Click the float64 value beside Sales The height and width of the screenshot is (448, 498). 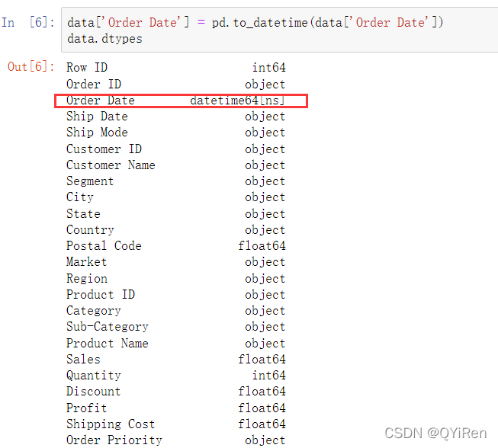(x=262, y=359)
